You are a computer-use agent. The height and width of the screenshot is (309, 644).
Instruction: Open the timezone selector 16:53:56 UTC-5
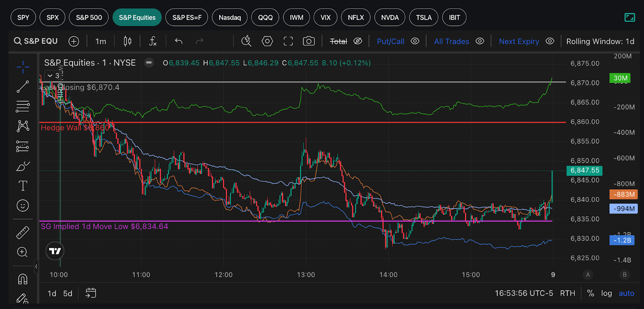[524, 293]
